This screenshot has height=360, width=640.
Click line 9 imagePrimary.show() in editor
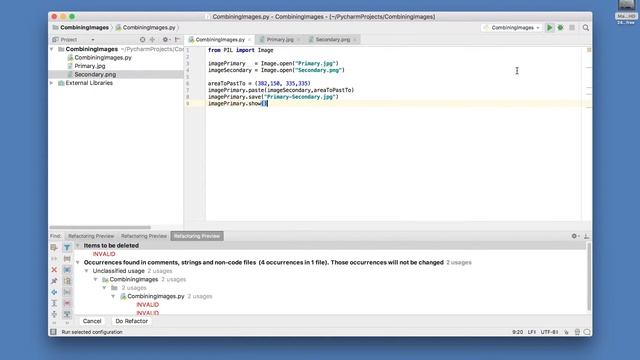(238, 104)
